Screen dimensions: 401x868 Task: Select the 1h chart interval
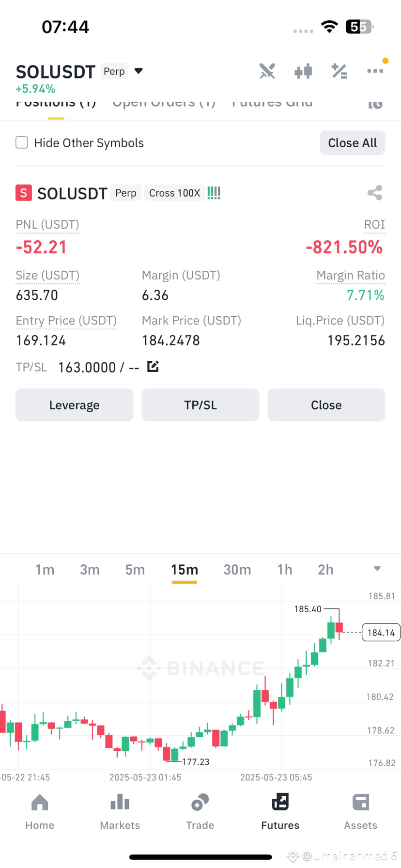285,570
